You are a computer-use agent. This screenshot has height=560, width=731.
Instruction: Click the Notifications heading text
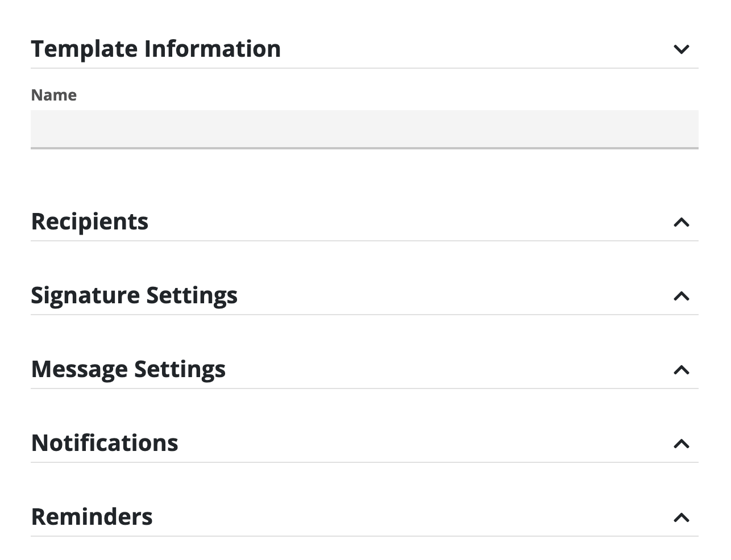click(105, 443)
